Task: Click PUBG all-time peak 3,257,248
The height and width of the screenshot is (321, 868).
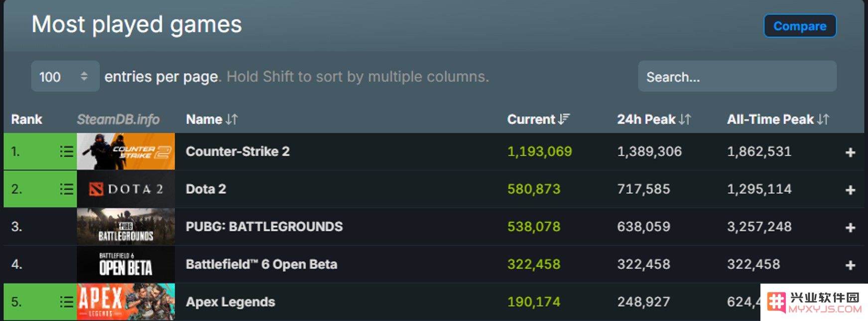Action: click(759, 227)
